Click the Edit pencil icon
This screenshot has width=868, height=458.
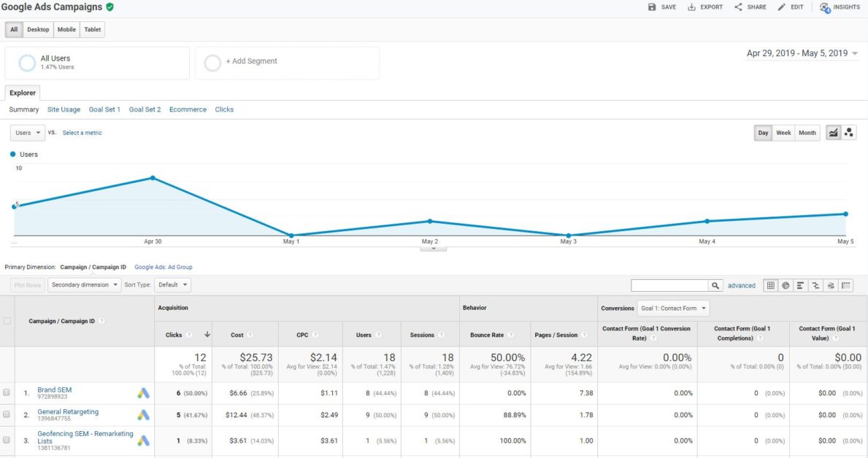pyautogui.click(x=781, y=7)
